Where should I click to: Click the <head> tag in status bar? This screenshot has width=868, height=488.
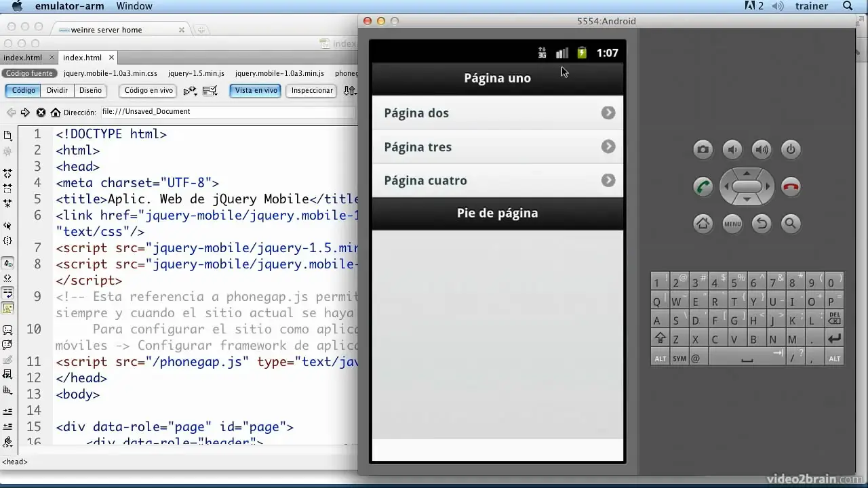click(14, 462)
